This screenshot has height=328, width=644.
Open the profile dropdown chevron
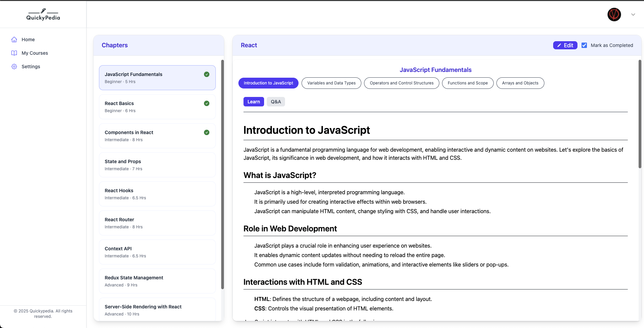pos(633,15)
